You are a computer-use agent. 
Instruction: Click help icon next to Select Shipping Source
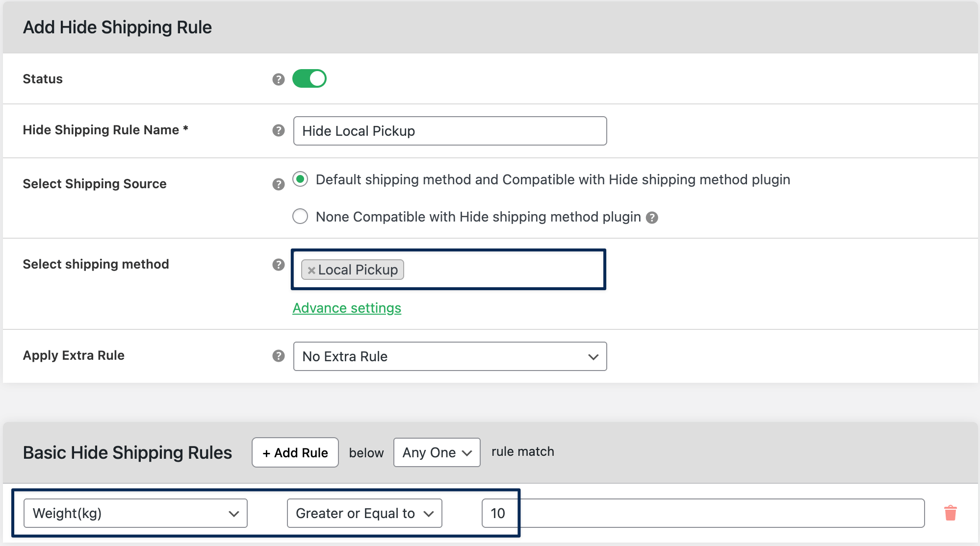coord(278,184)
